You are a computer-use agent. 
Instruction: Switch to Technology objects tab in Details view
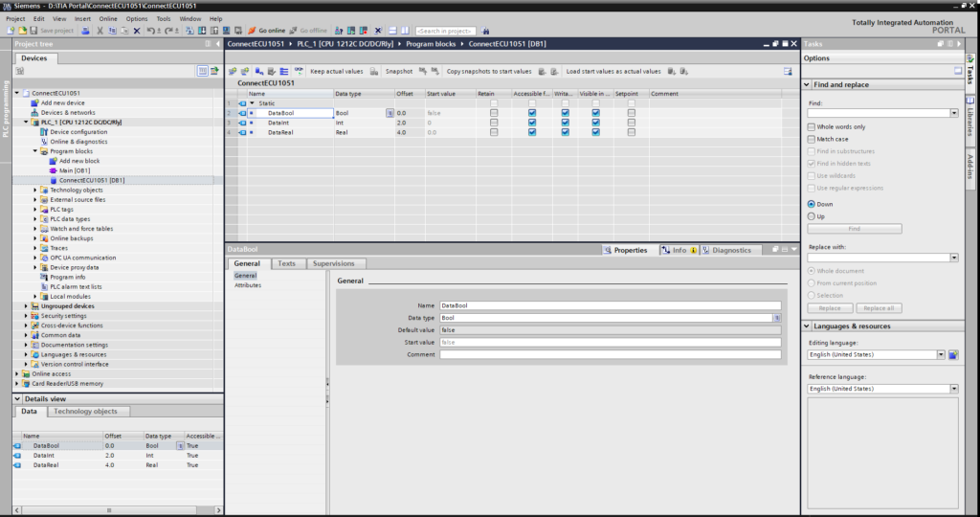pos(85,412)
